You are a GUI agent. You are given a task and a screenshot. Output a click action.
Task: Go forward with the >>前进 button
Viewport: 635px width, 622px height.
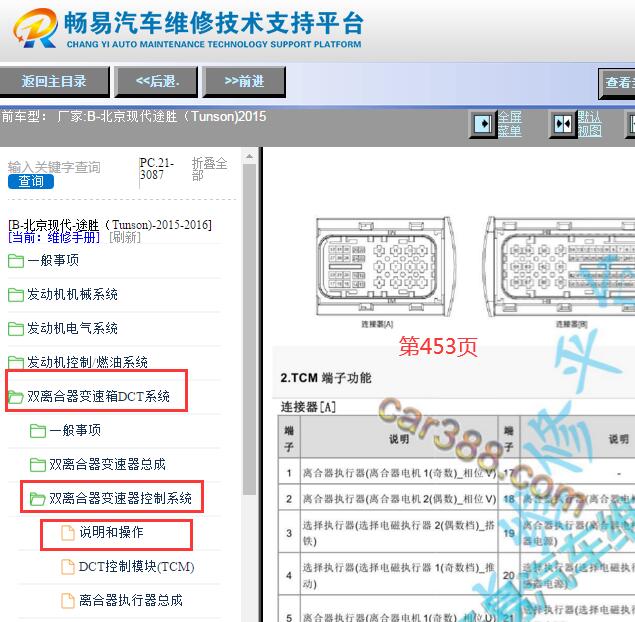coord(244,81)
